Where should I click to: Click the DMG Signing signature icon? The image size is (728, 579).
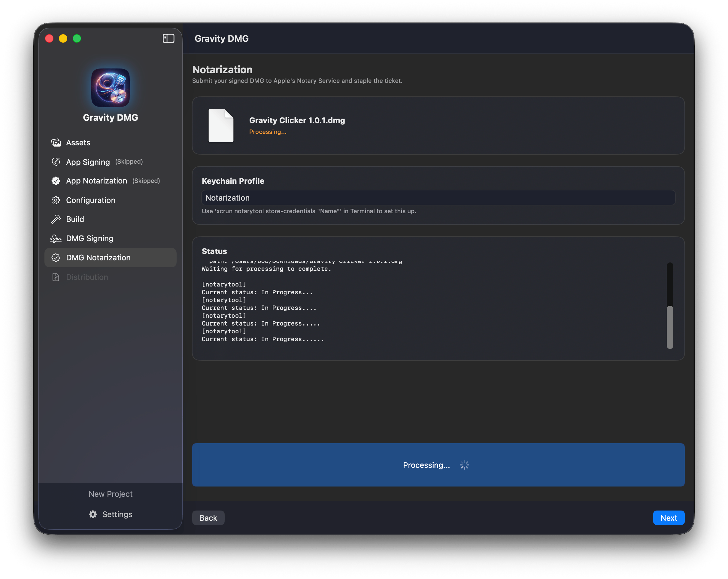pyautogui.click(x=56, y=238)
